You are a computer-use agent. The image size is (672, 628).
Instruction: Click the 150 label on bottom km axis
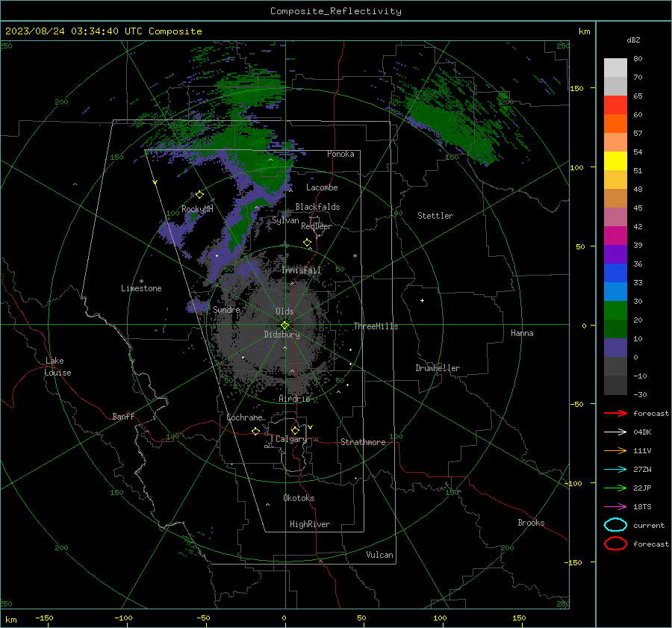519,618
